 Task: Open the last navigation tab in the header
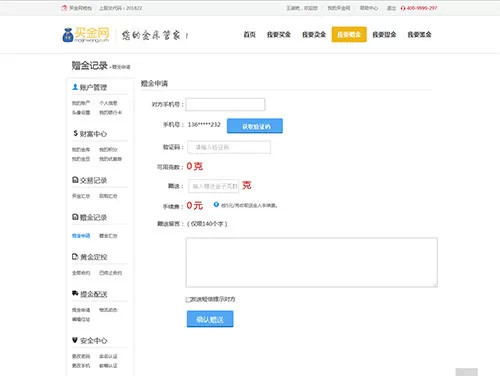pos(419,34)
